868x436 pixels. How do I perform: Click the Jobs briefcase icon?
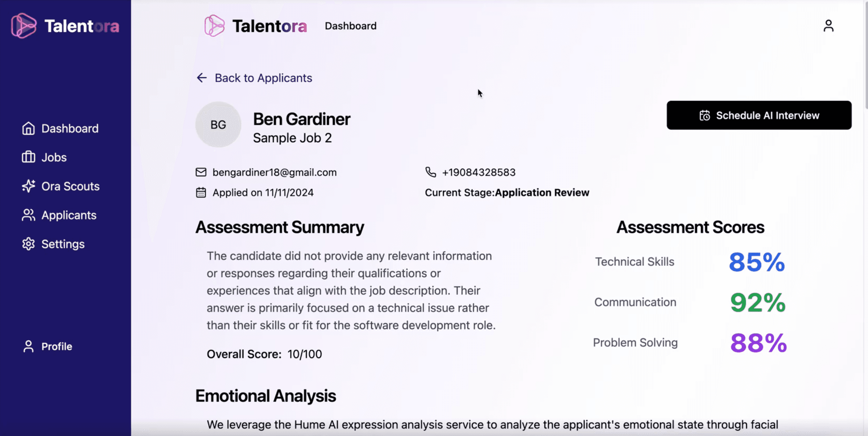[x=28, y=157]
